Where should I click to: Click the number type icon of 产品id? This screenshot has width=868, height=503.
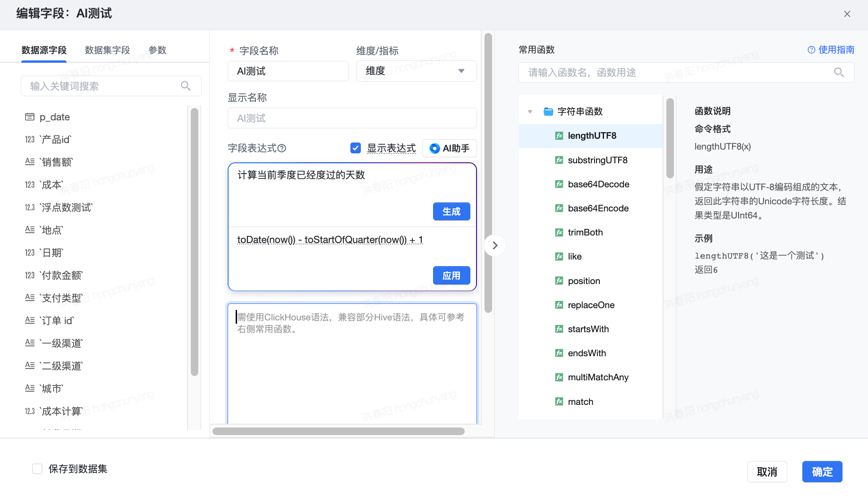click(x=30, y=139)
